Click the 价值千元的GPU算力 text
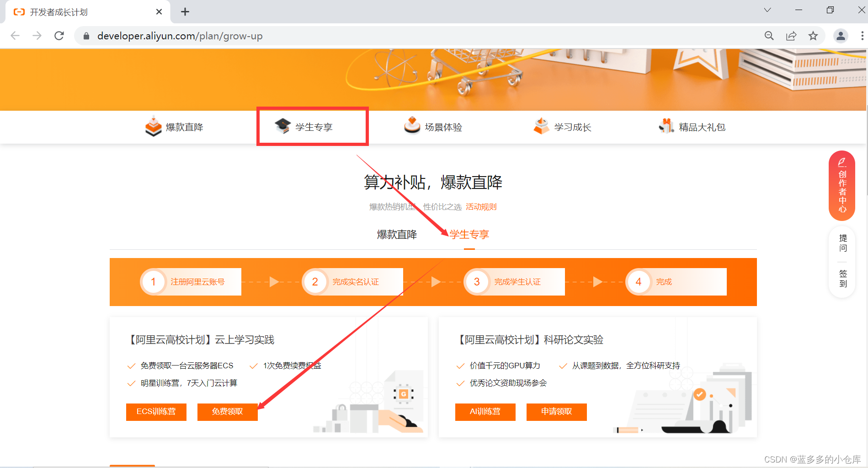The height and width of the screenshot is (468, 868). point(505,366)
